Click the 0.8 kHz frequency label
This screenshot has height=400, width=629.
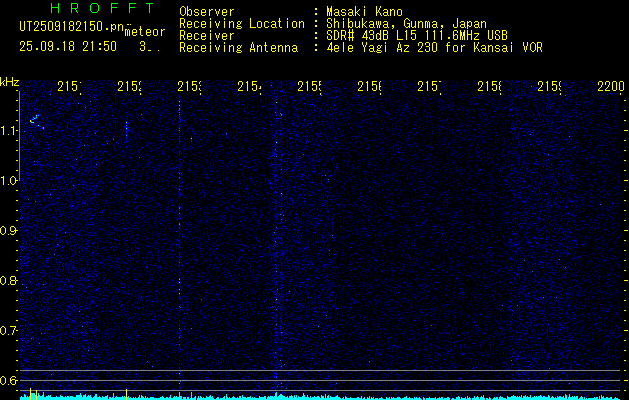(8, 280)
